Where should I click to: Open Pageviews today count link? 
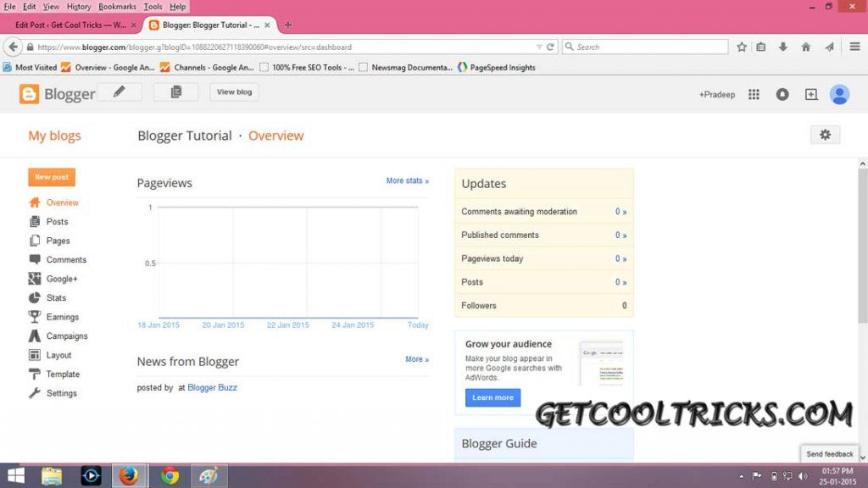click(x=620, y=258)
